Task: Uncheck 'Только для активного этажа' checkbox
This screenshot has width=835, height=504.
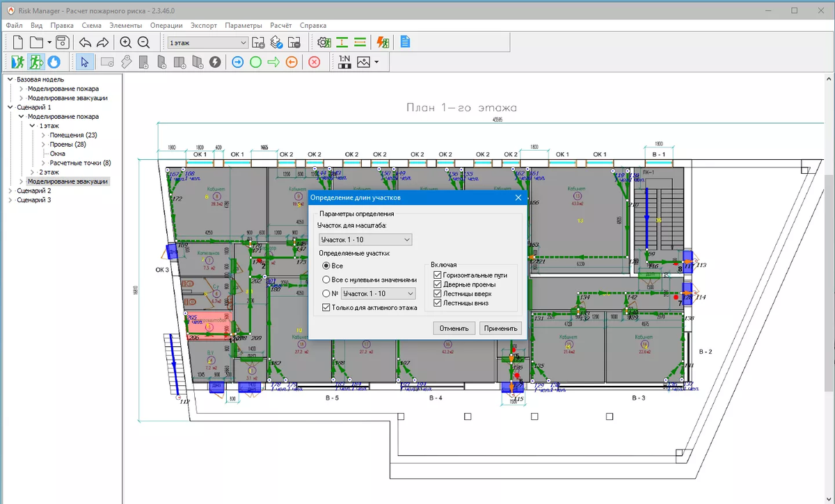Action: [x=326, y=307]
